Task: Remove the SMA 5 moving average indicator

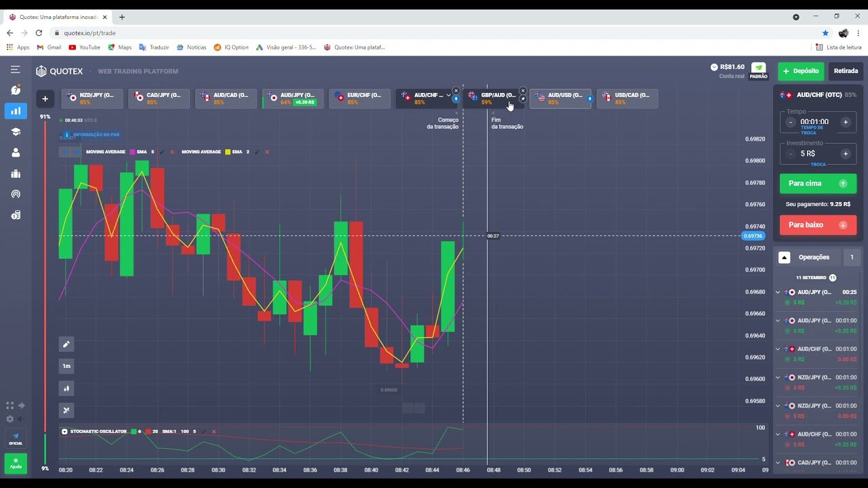Action: (172, 152)
